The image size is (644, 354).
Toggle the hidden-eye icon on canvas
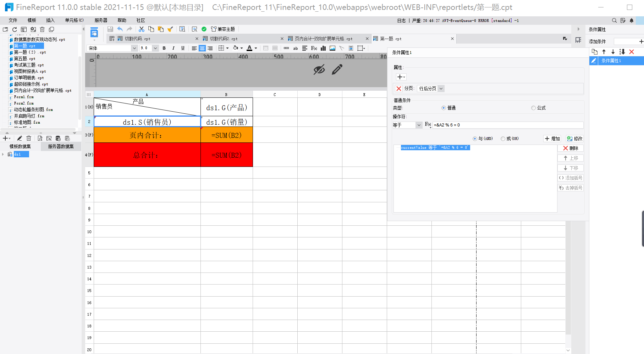coord(319,69)
